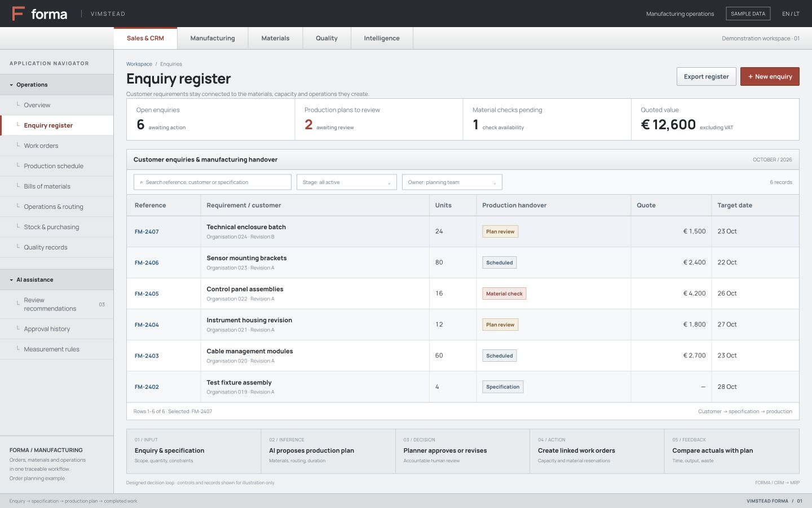Open reference FM-2404
812x508 pixels.
pos(147,325)
